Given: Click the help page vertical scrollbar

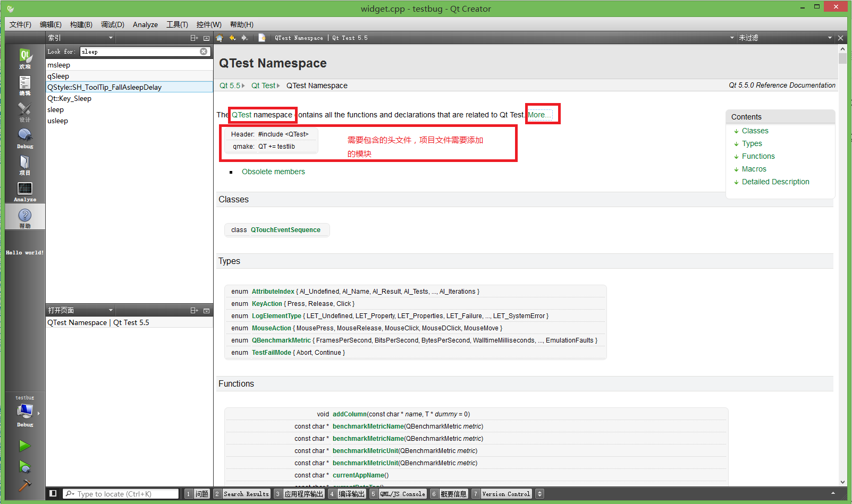Looking at the screenshot, I should [842, 266].
